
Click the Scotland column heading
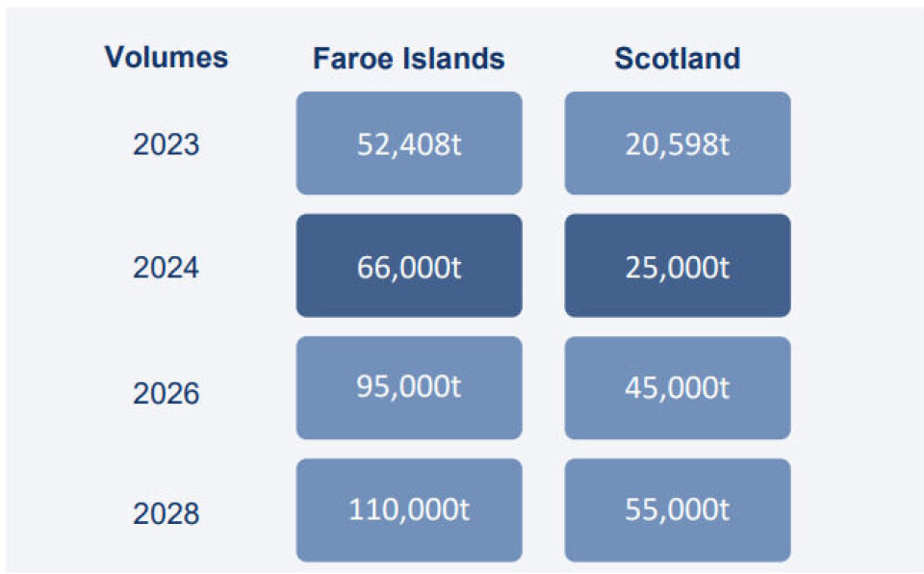click(678, 59)
